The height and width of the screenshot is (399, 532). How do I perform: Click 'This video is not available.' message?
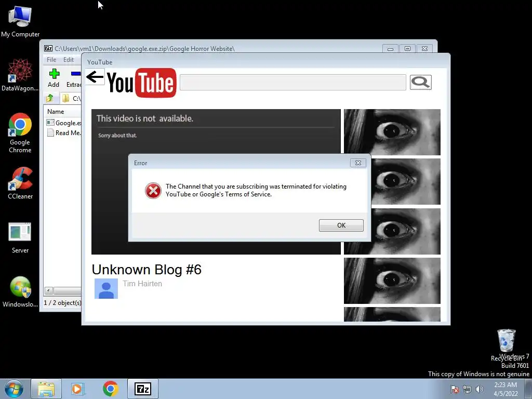click(144, 118)
